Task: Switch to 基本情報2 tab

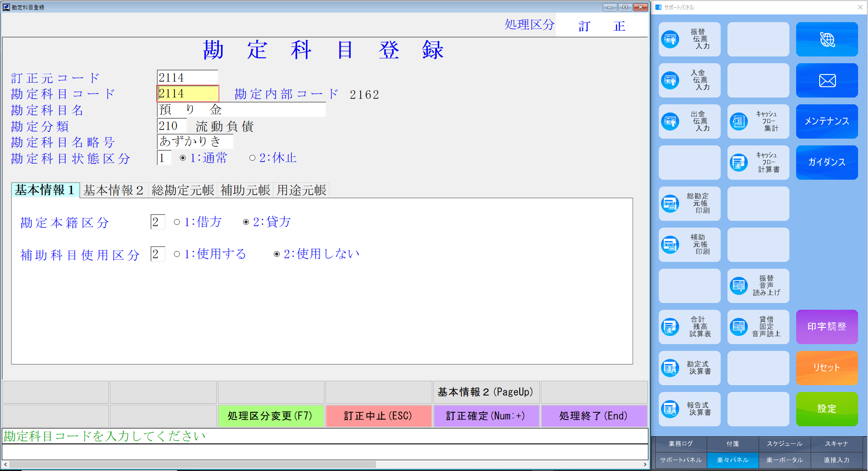Action: click(x=114, y=190)
